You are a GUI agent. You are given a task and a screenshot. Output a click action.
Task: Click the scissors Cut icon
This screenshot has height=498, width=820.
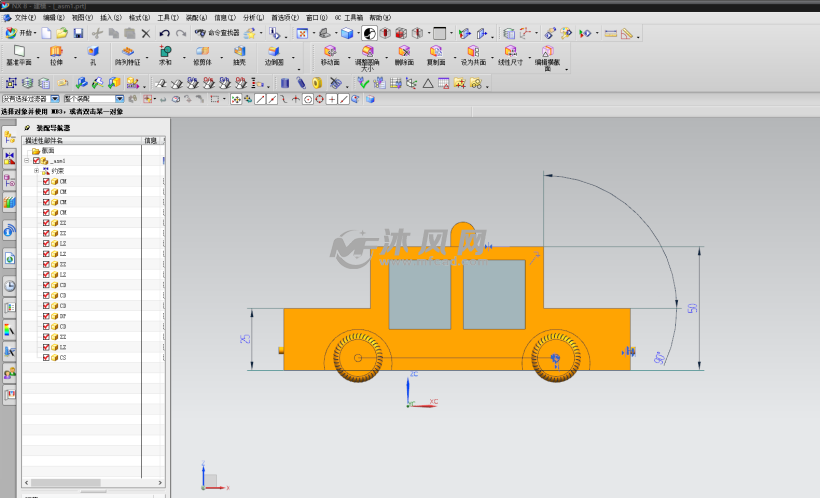97,33
